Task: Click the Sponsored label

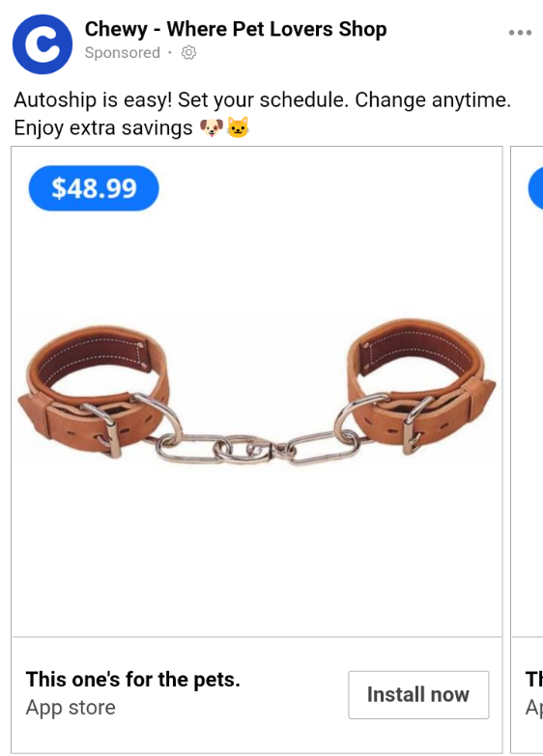Action: [122, 52]
